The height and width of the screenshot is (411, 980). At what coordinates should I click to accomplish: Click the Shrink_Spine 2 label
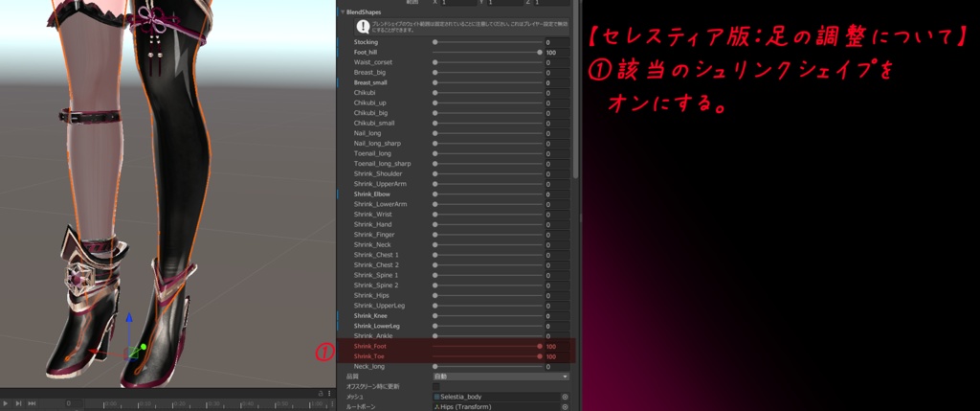[376, 285]
